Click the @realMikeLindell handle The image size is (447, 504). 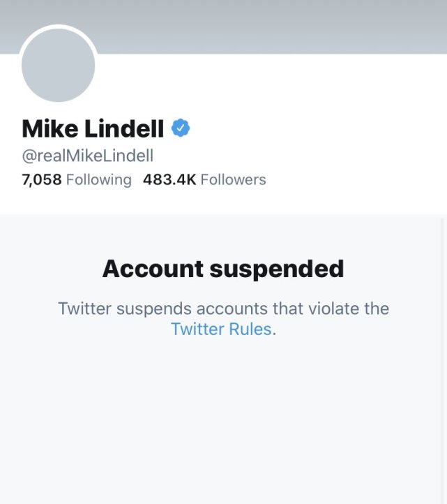(88, 156)
